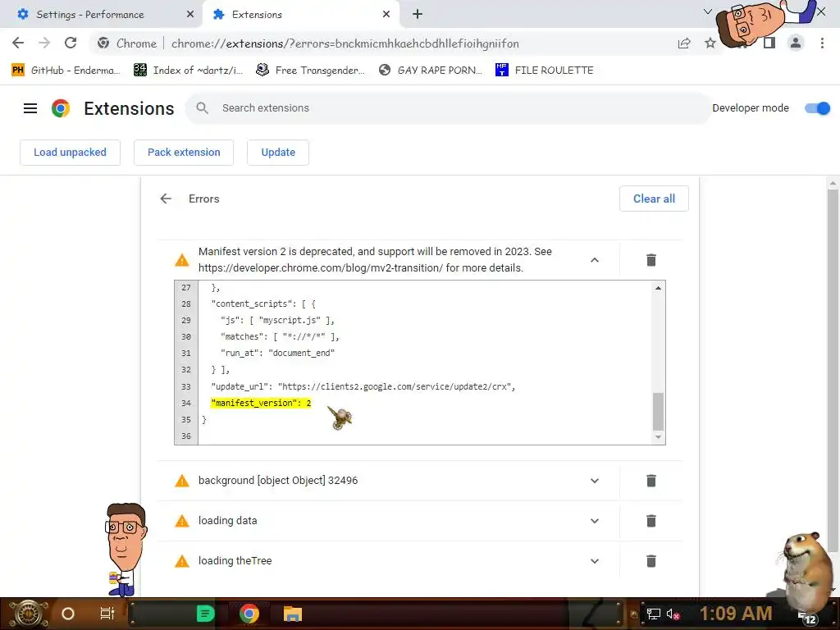Click the site info Chrome chip
Screen dimensions: 840x630
[x=128, y=43]
